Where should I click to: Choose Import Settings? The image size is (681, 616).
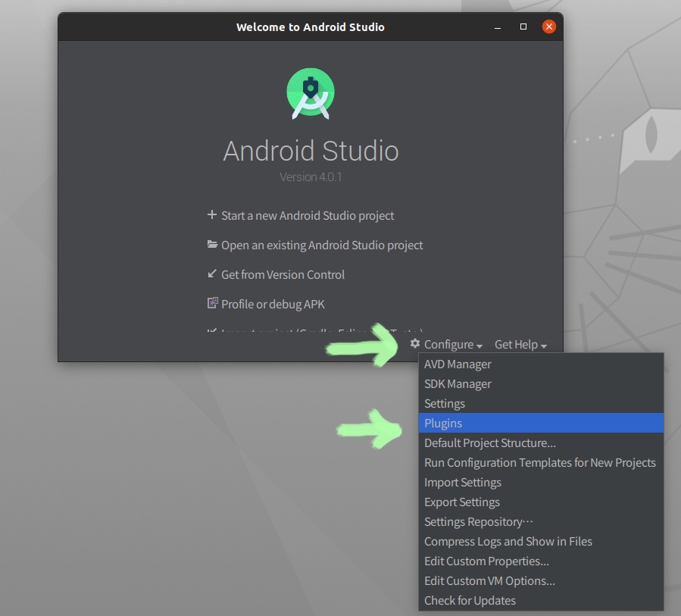[541, 482]
